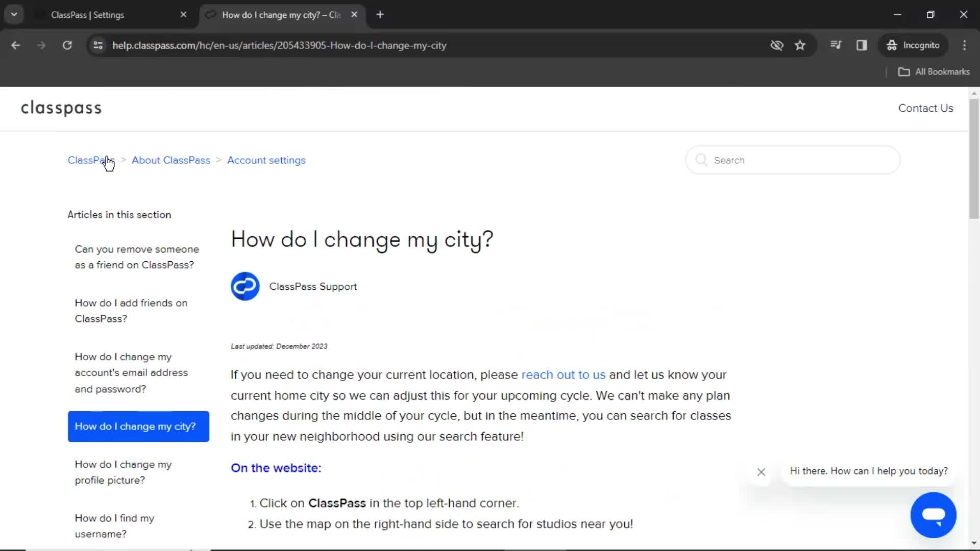This screenshot has width=980, height=551.
Task: Open All Bookmarks folder
Action: click(934, 72)
